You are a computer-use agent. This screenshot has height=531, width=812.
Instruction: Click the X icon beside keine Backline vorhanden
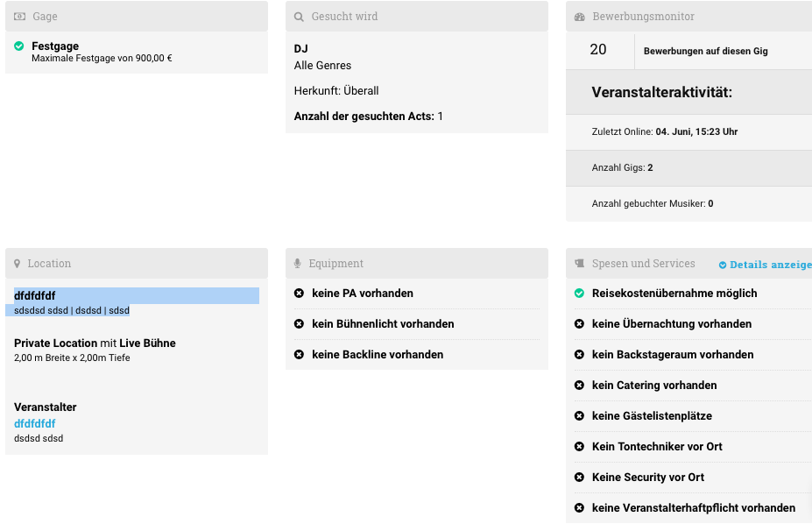click(x=299, y=355)
